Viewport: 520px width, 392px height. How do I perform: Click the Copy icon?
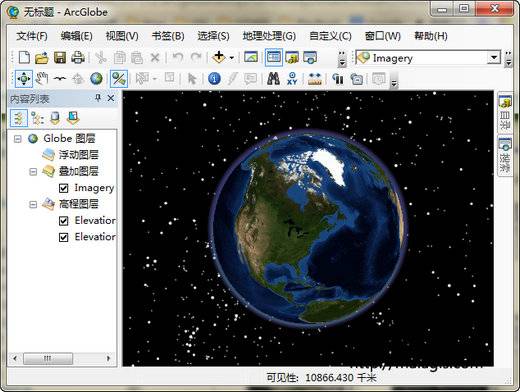tap(119, 58)
